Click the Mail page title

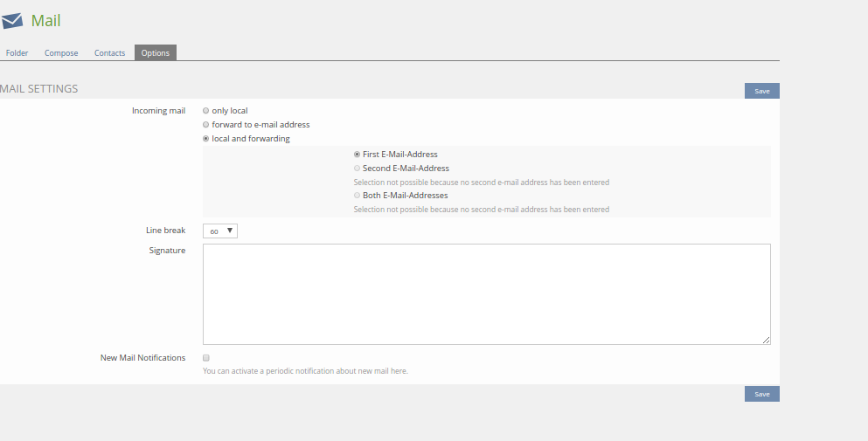click(x=46, y=21)
